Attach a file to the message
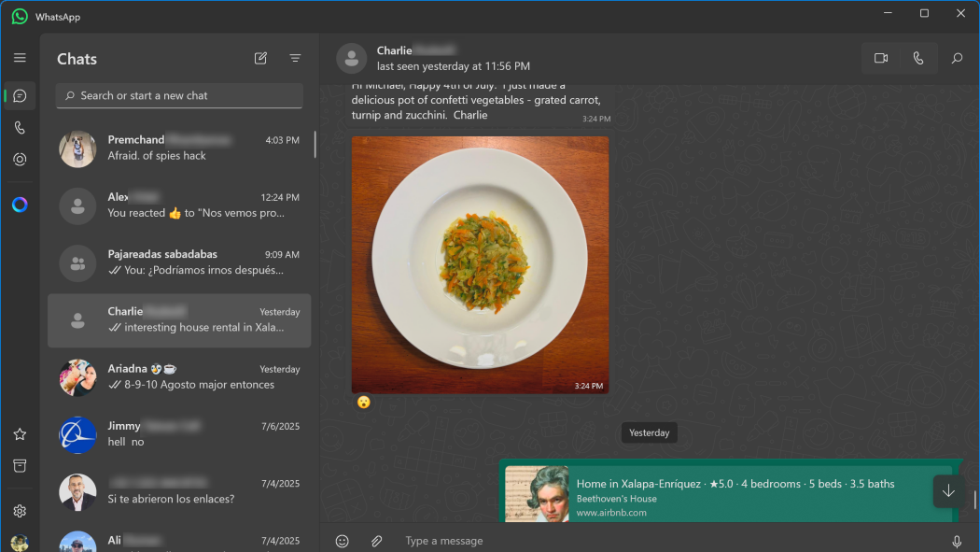 pos(377,541)
